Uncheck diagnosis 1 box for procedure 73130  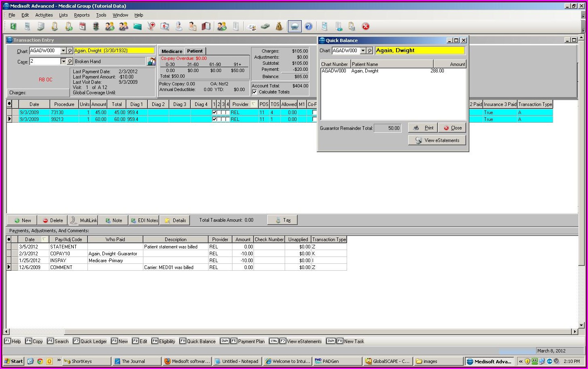[x=214, y=112]
